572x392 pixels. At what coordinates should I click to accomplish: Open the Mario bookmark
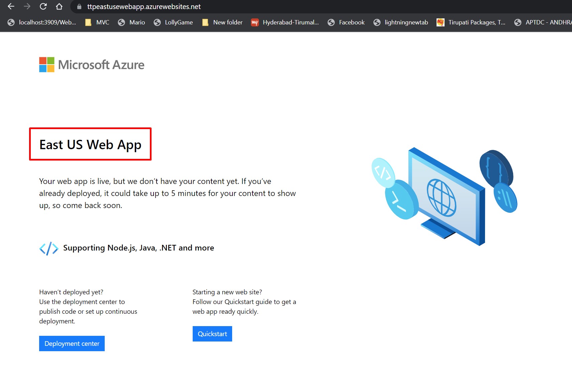tap(131, 22)
